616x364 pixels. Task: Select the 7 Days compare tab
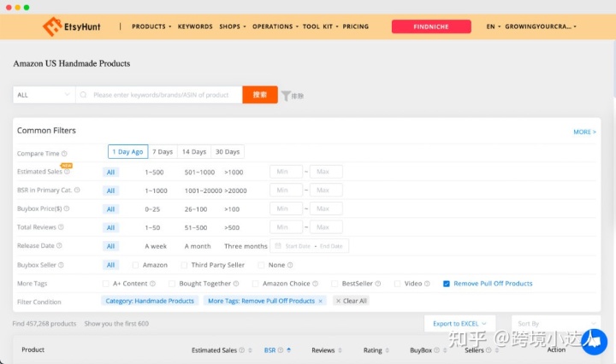pyautogui.click(x=163, y=152)
